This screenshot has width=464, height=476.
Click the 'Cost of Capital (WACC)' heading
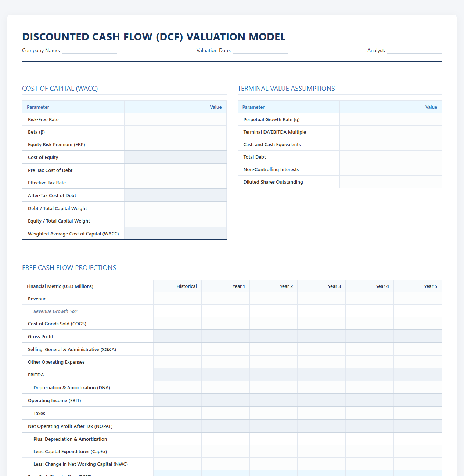(60, 89)
